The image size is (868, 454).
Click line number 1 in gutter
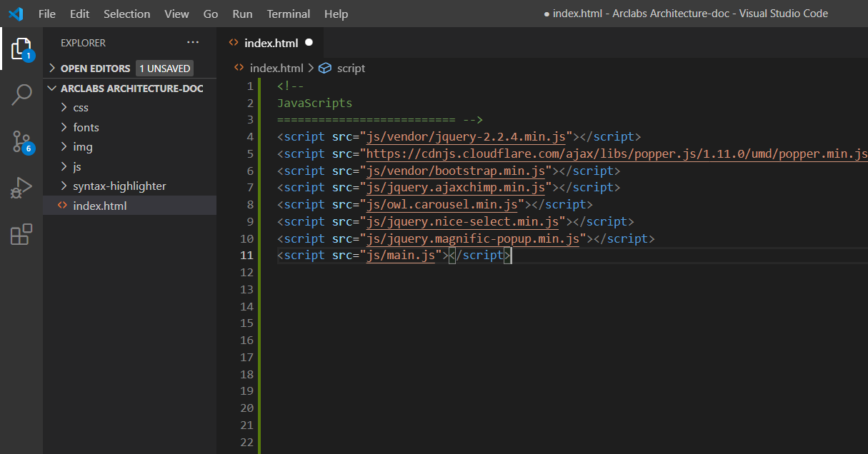[x=250, y=86]
